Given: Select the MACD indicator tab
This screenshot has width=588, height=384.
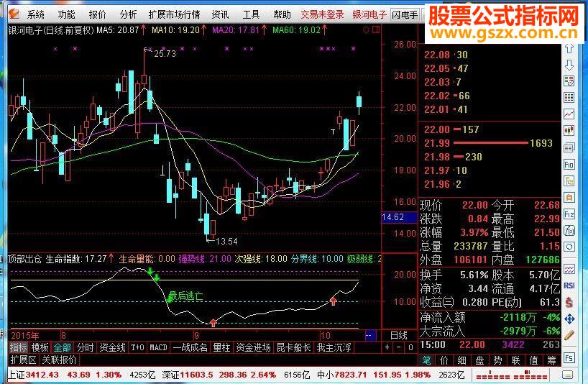Looking at the screenshot, I should (158, 347).
